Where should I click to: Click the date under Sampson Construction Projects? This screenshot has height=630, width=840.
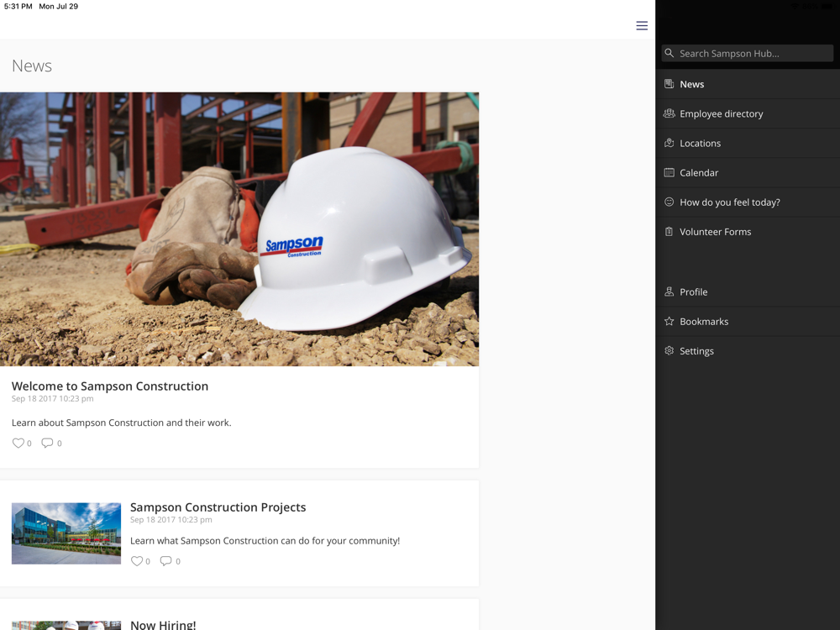(x=171, y=520)
